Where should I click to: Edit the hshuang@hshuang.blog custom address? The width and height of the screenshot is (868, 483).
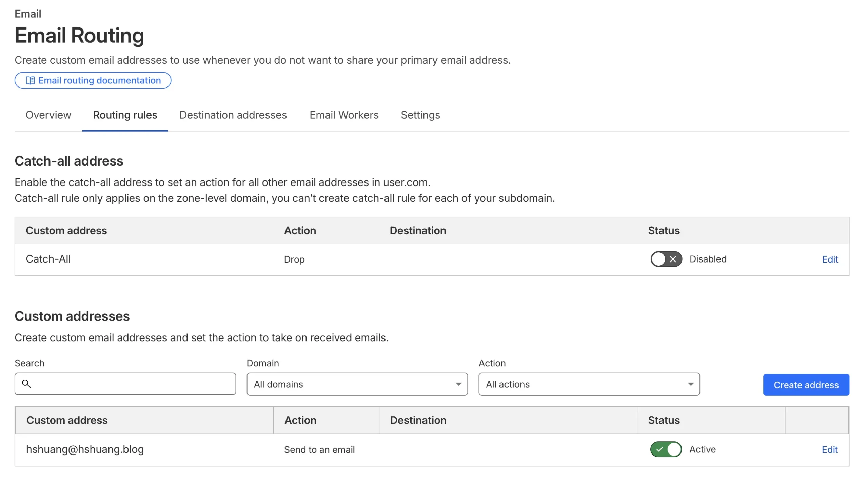point(830,449)
